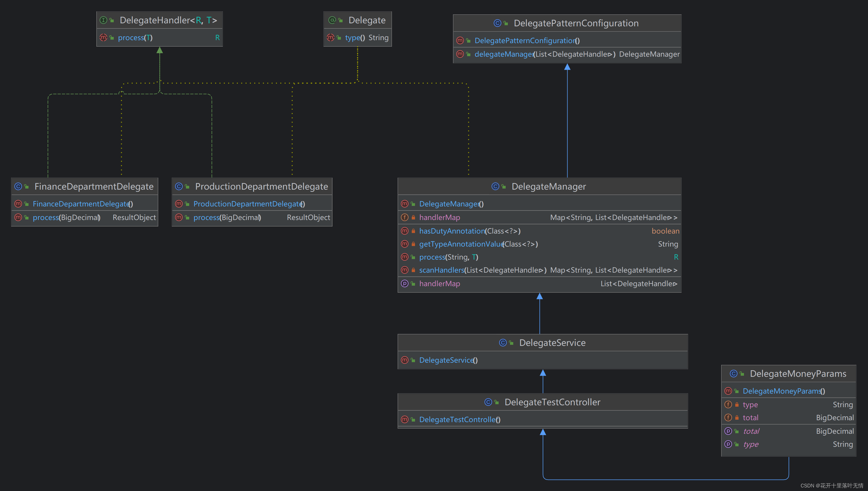868x491 pixels.
Task: Click the process(String, T) method
Action: [x=449, y=257]
